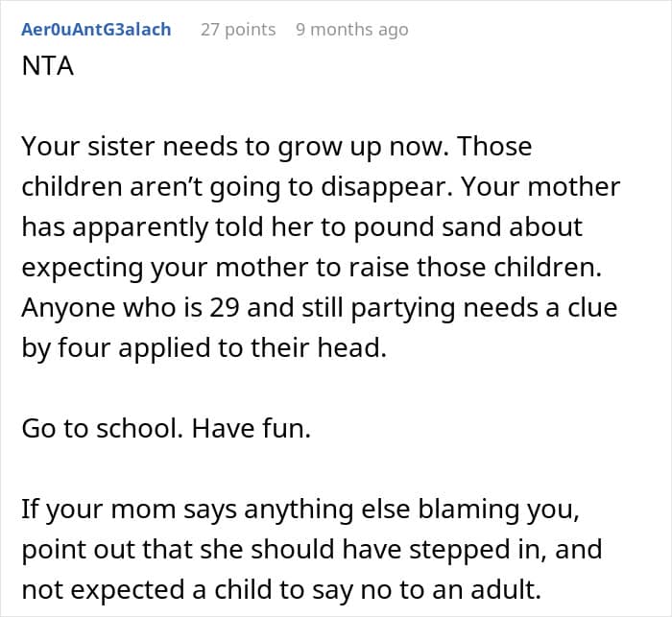672x617 pixels.
Task: Click the word partying in the comment
Action: click(402, 308)
